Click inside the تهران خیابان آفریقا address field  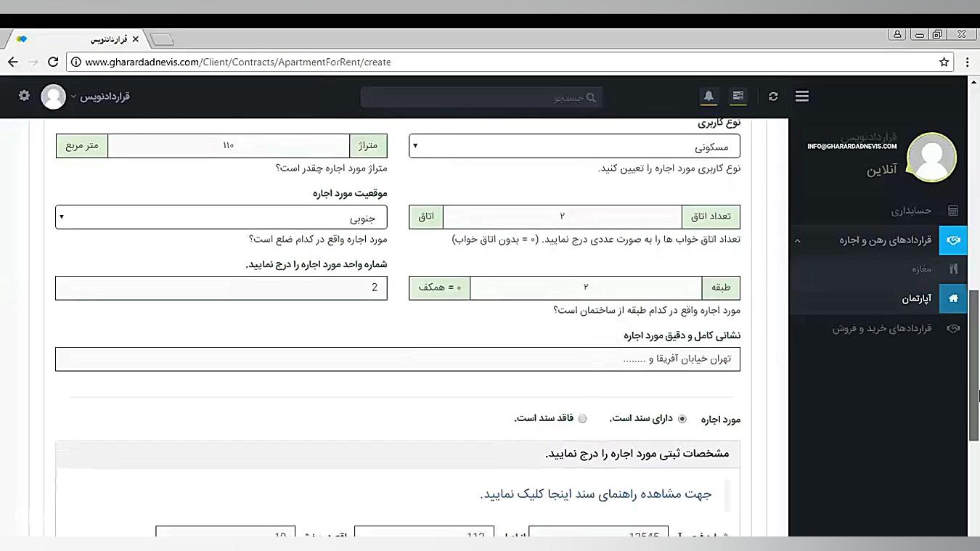coord(398,359)
